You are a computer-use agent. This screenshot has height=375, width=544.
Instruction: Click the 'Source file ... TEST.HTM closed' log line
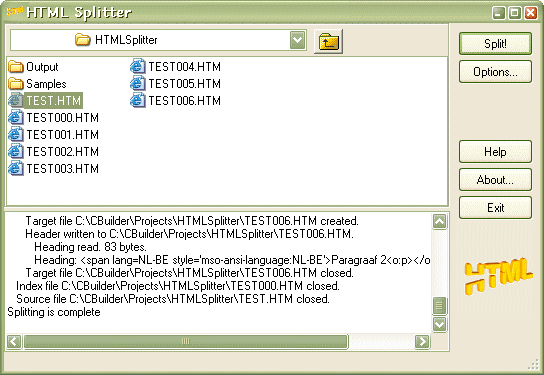(173, 299)
